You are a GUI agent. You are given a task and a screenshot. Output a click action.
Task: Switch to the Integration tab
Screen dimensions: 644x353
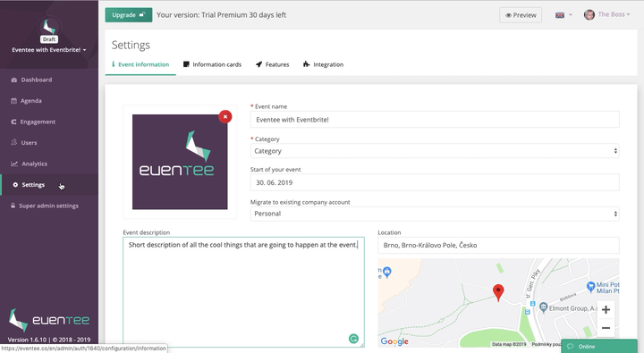323,64
